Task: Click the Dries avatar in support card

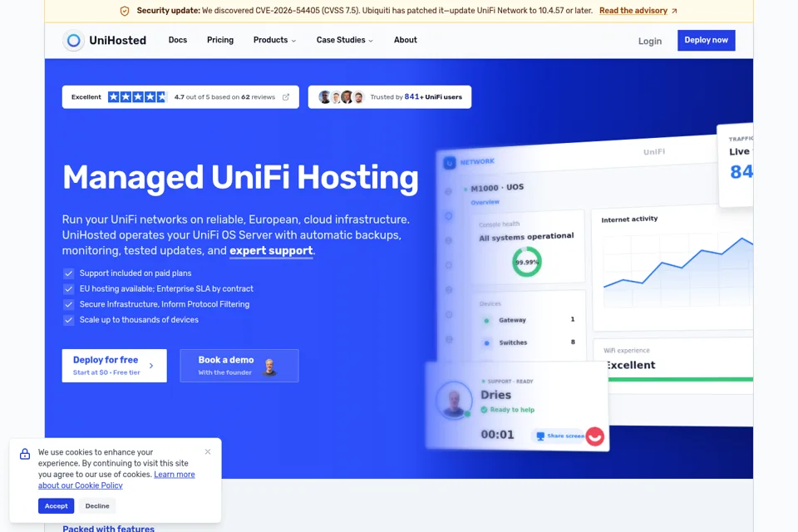Action: tap(454, 399)
